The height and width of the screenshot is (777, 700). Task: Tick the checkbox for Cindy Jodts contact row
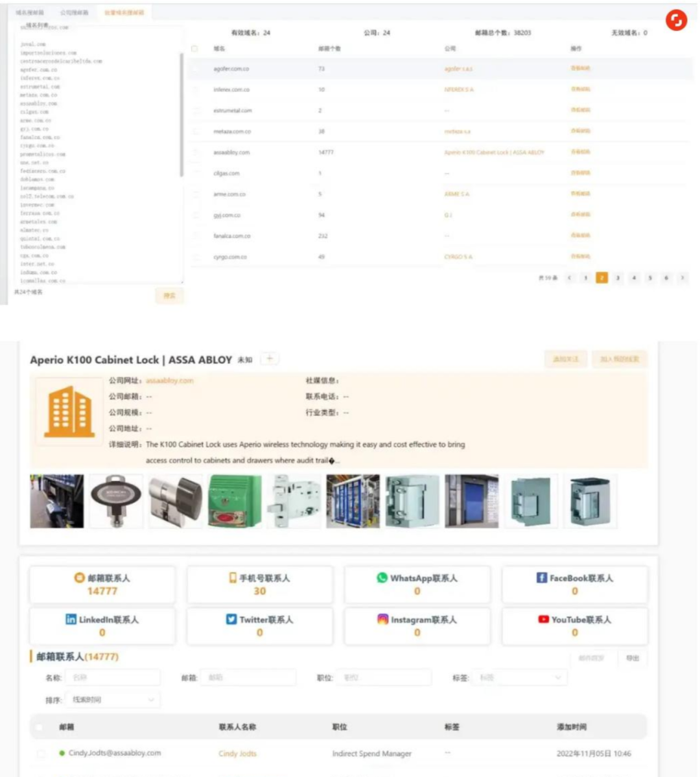(41, 754)
